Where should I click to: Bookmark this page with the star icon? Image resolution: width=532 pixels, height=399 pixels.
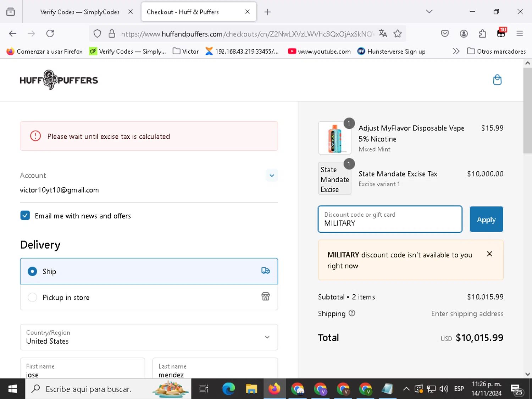coord(398,33)
